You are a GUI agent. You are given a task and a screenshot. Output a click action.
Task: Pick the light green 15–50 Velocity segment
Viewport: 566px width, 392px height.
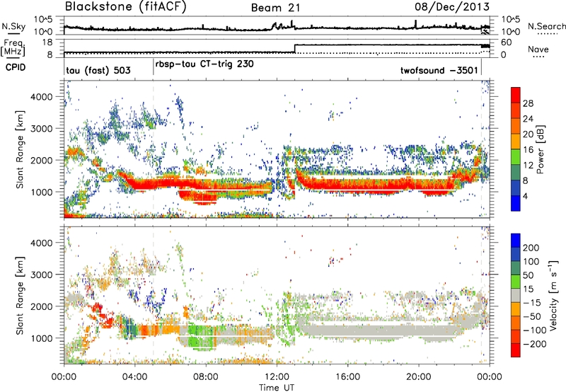coord(516,282)
